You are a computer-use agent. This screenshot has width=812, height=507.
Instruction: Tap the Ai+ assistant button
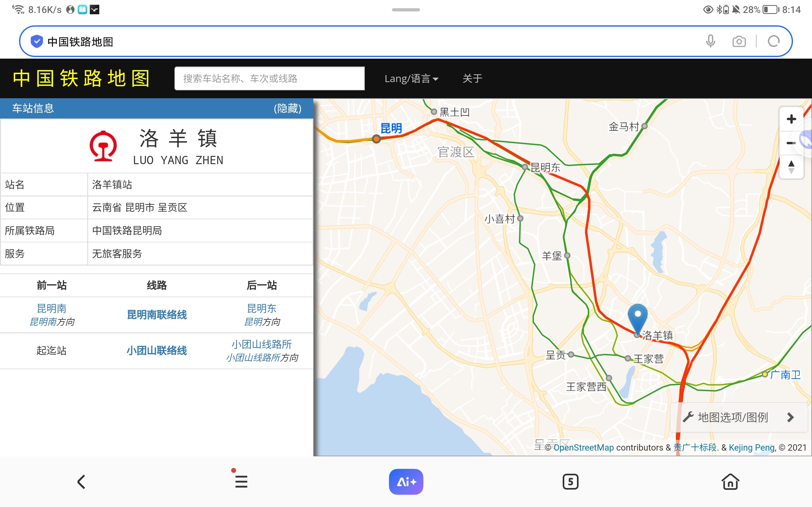tap(406, 482)
